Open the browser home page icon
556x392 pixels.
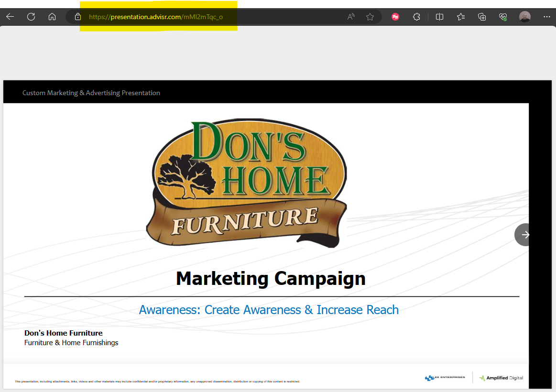(52, 17)
